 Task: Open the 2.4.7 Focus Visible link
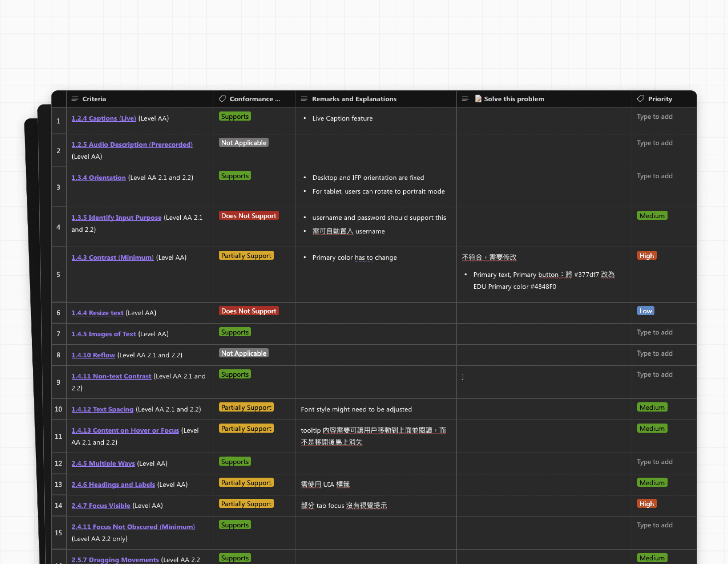click(x=101, y=506)
